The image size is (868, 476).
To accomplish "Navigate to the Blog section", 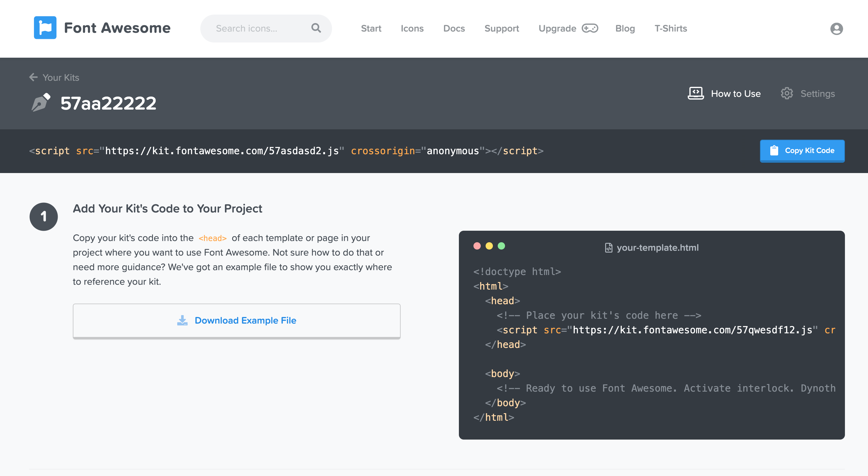I will (x=625, y=28).
